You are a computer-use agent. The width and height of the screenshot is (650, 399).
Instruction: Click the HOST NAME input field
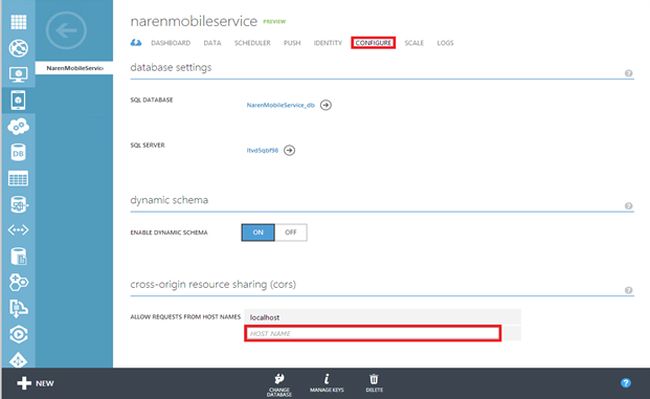click(373, 334)
